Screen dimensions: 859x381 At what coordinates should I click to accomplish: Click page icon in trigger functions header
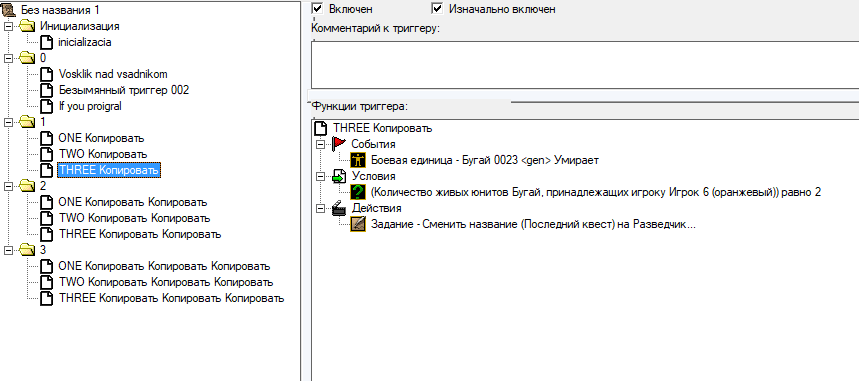coord(320,128)
